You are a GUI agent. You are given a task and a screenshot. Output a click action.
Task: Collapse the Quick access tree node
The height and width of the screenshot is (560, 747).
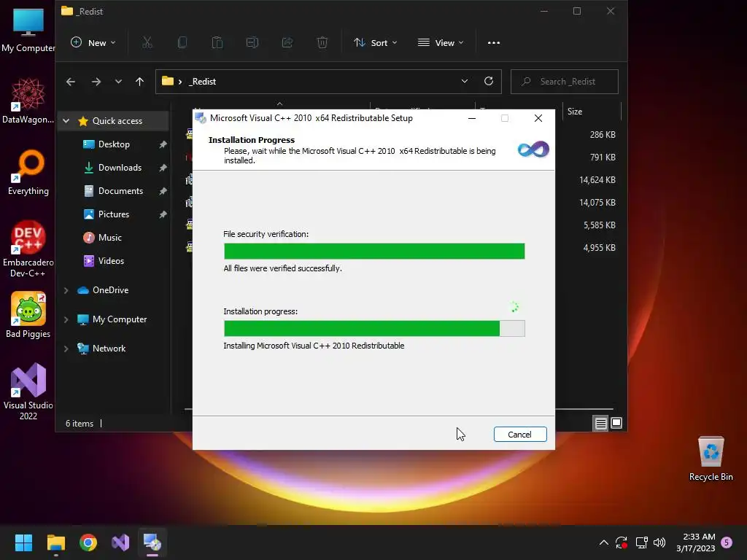(66, 121)
